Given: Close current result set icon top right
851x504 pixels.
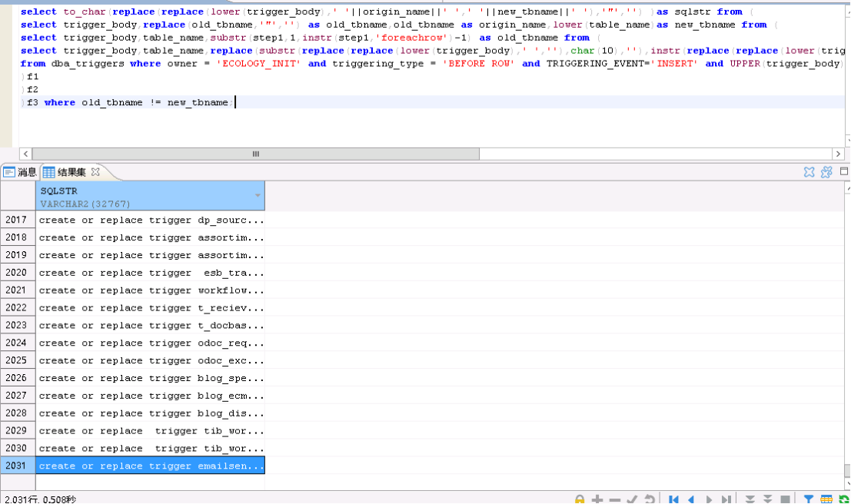Looking at the screenshot, I should (x=809, y=172).
